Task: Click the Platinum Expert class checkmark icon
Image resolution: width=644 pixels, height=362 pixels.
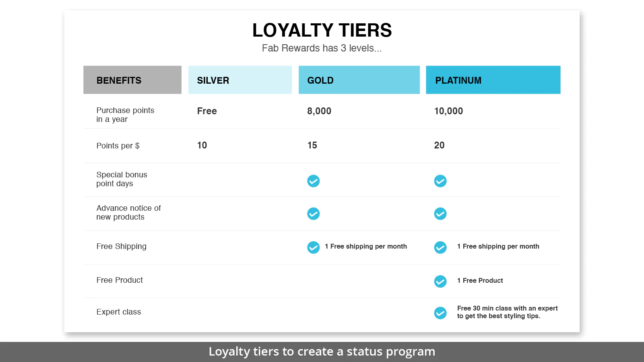Action: coord(440,313)
